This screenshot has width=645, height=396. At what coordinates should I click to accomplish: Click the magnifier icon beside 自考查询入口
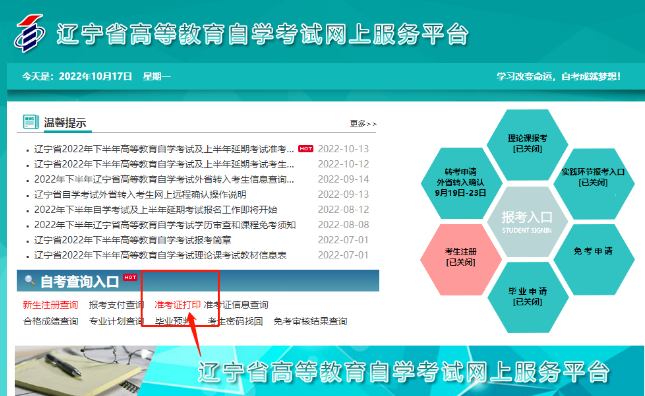point(29,281)
